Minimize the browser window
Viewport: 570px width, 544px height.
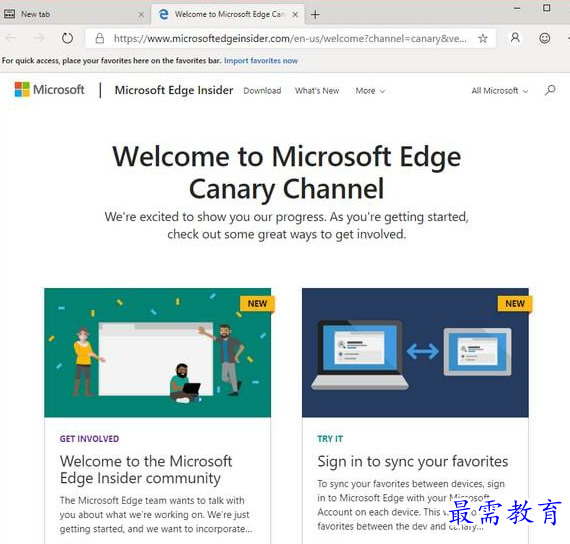[517, 8]
